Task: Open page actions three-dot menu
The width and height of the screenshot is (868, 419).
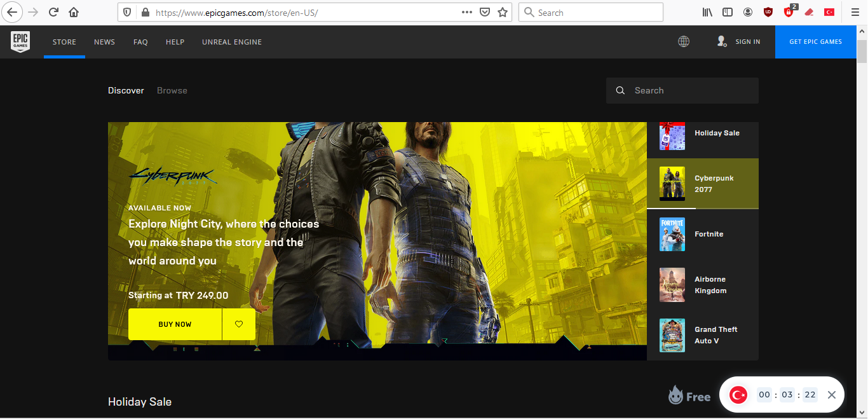Action: [467, 12]
